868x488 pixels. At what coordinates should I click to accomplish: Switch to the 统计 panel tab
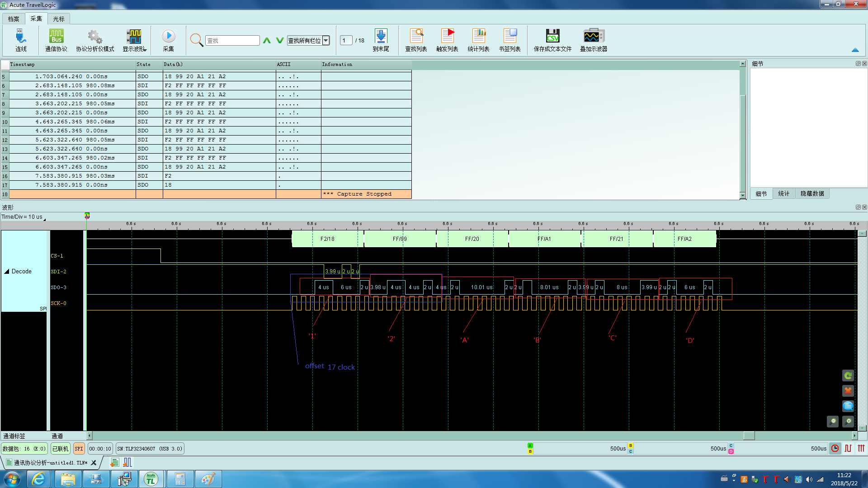783,194
